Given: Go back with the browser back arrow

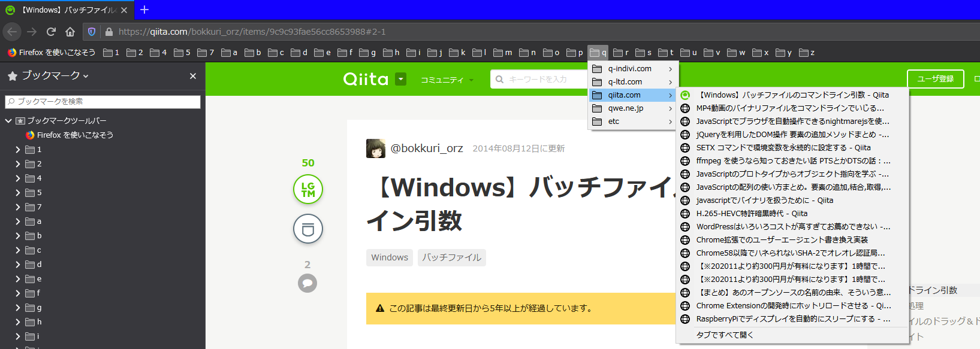Looking at the screenshot, I should tap(13, 32).
